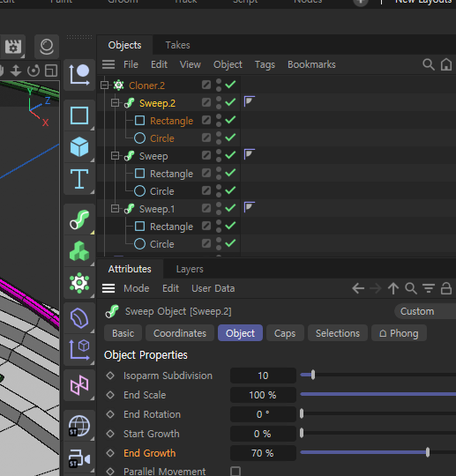This screenshot has height=476, width=456.
Task: Toggle Sweep.1 enabled checkmark
Action: 230,208
